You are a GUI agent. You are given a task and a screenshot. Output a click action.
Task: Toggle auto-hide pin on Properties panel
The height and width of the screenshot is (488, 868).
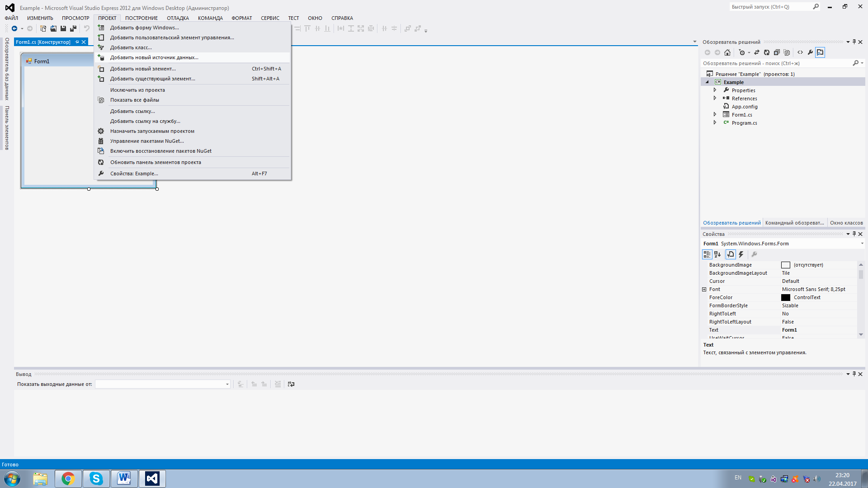click(854, 234)
